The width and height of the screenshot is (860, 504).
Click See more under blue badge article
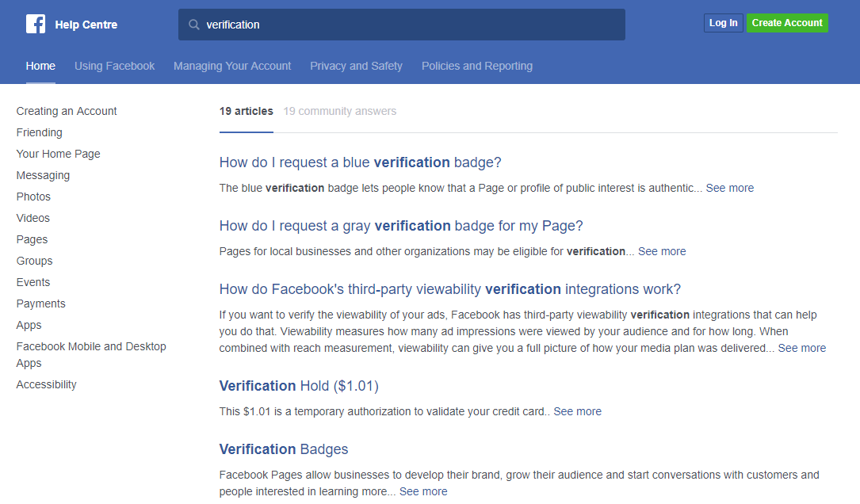click(729, 188)
